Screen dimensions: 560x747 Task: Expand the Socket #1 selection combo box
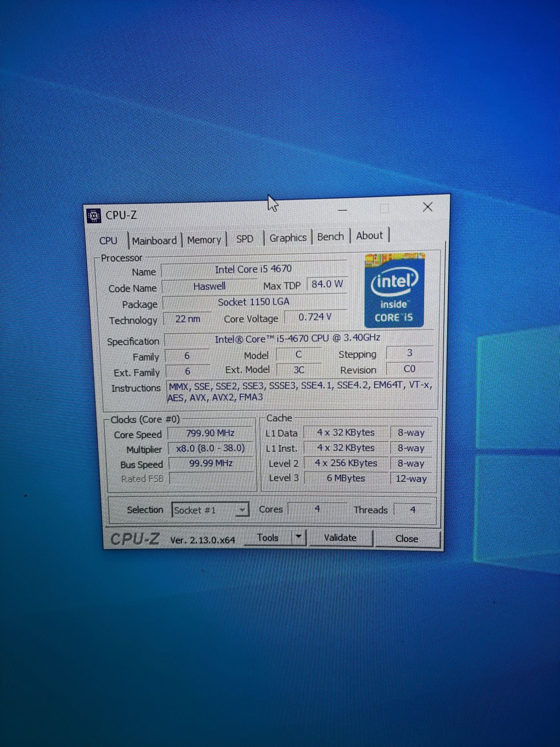tap(210, 510)
